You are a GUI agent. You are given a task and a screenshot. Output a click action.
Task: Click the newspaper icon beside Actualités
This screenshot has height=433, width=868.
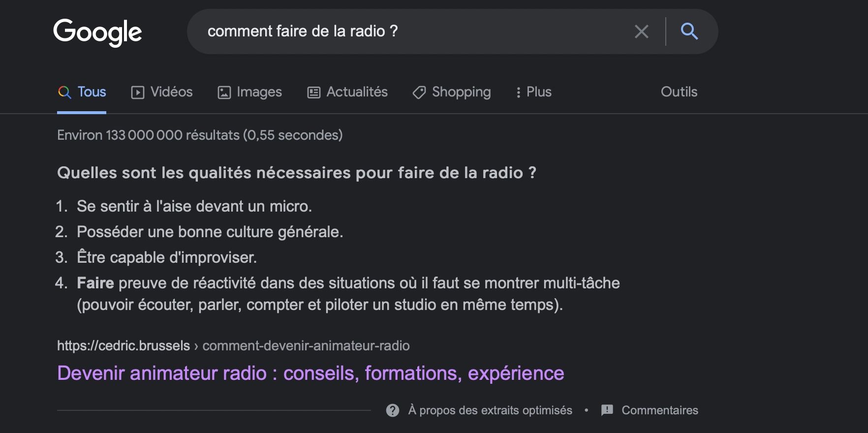[x=313, y=92]
